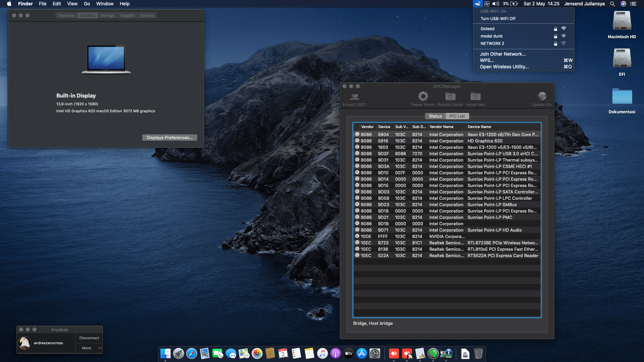Open FaceTime from the dock
Image resolution: width=644 pixels, height=362 pixels.
point(218,353)
